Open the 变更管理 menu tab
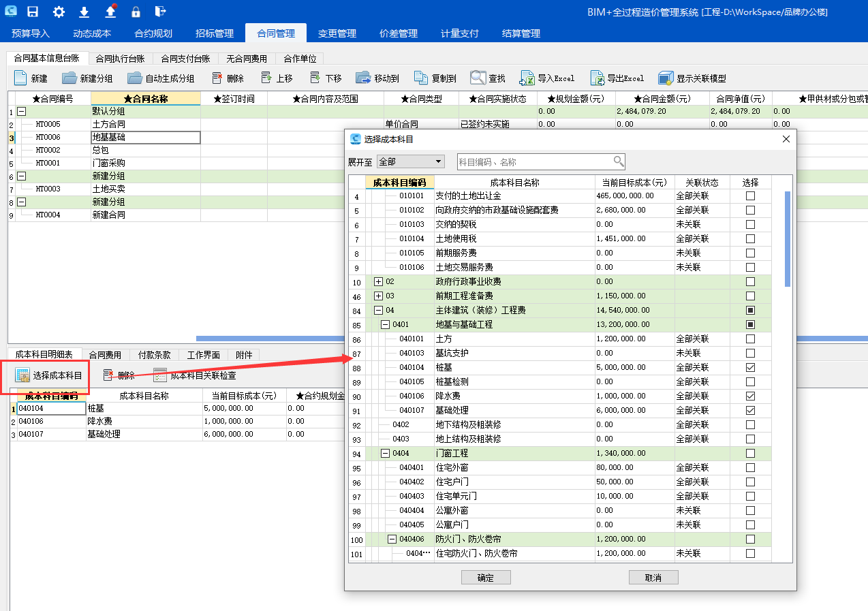The height and width of the screenshot is (611, 868). pyautogui.click(x=337, y=33)
